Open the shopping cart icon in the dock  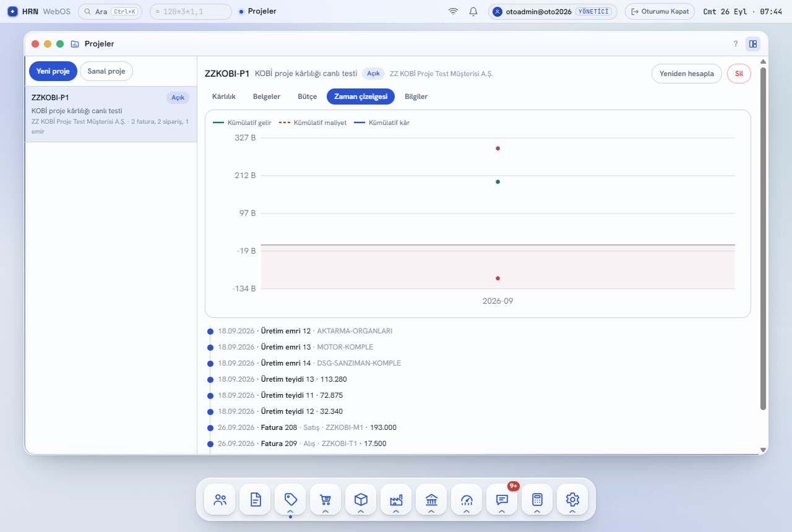tap(326, 499)
